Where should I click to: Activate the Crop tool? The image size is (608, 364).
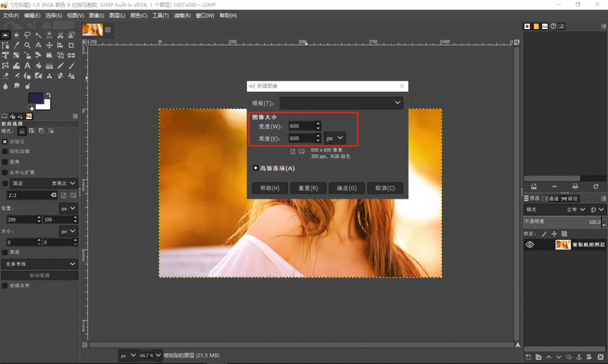coord(71,45)
